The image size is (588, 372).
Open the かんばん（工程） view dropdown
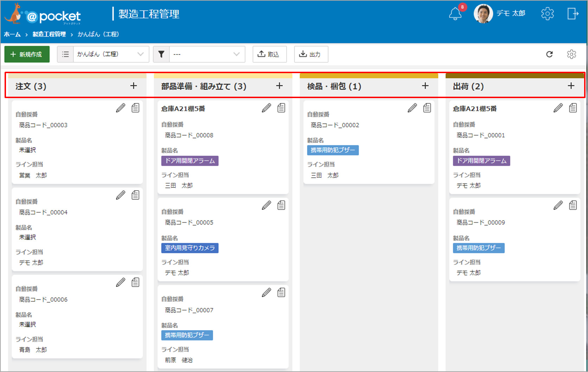pyautogui.click(x=111, y=54)
